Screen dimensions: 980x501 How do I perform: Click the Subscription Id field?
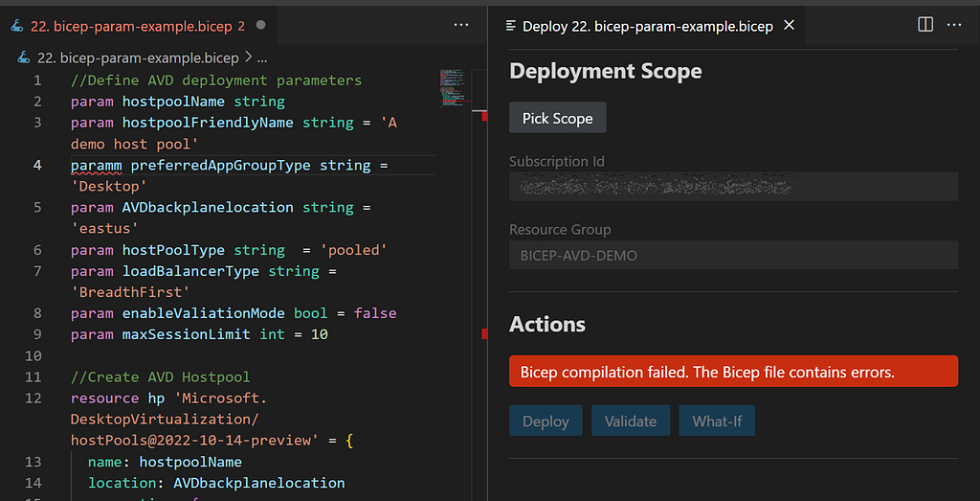(x=734, y=187)
